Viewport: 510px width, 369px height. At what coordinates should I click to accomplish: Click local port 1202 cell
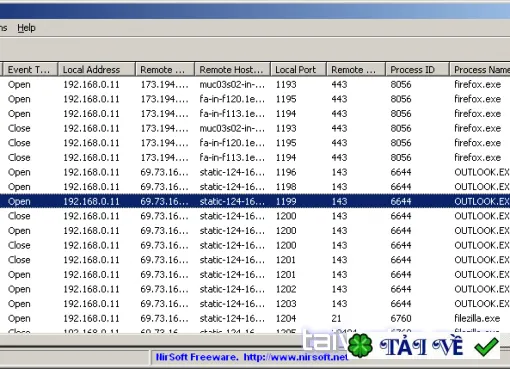pyautogui.click(x=286, y=289)
